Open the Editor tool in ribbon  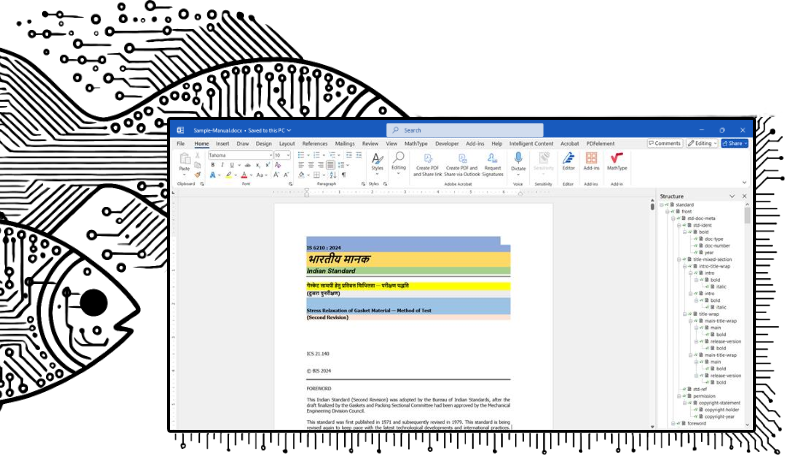(x=568, y=159)
